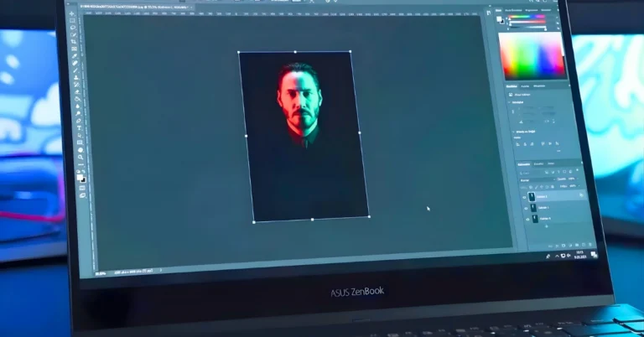Toggle visibility eye of the bottom layer

point(529,220)
